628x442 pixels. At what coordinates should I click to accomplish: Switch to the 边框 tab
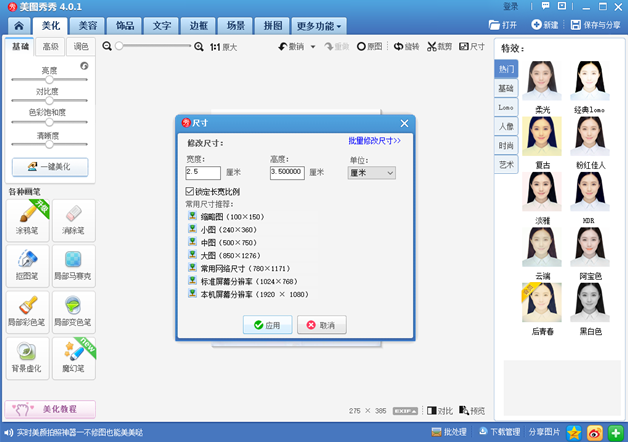coord(199,26)
